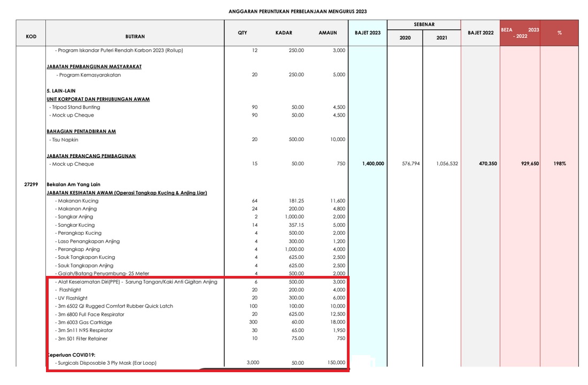The height and width of the screenshot is (385, 588).
Task: Select the red BEZA 2023 - 2022 header
Action: tap(520, 33)
